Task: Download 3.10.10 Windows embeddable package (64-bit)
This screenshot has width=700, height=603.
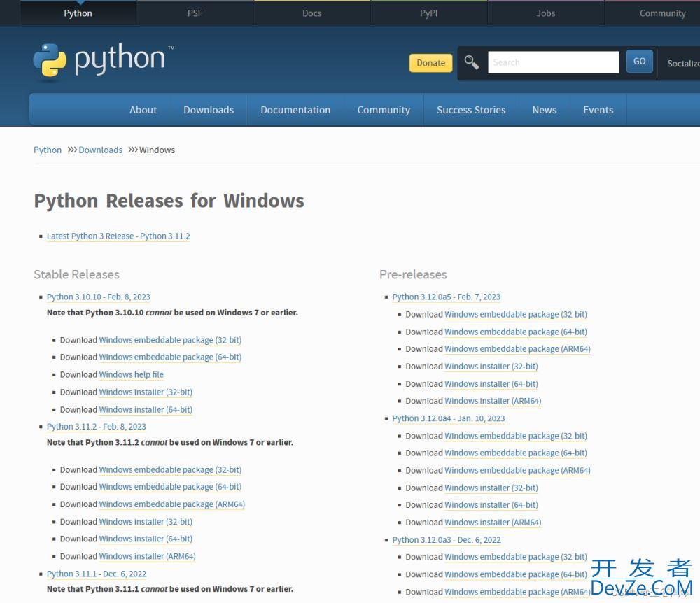Action: (x=170, y=357)
